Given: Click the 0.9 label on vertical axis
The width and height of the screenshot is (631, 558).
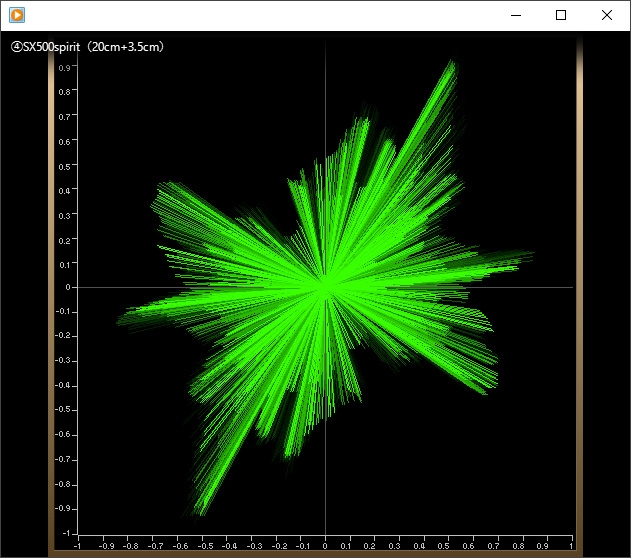Looking at the screenshot, I should [64, 68].
